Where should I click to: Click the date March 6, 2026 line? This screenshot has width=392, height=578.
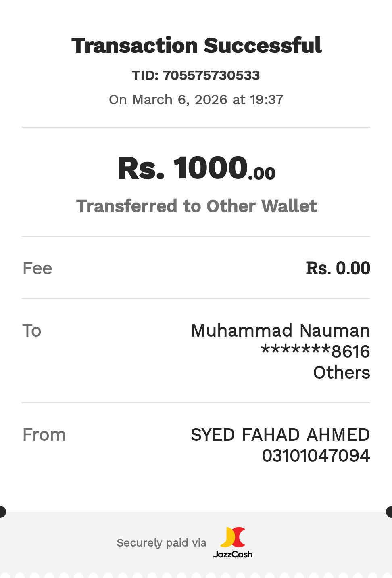coord(196,100)
